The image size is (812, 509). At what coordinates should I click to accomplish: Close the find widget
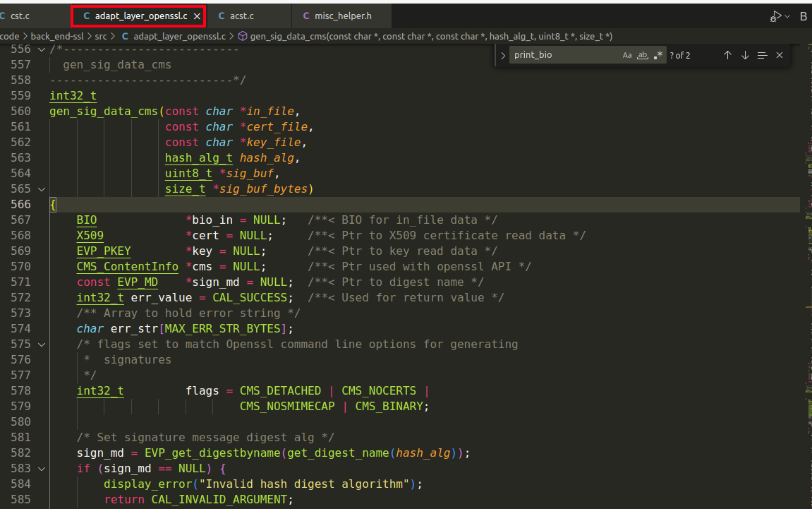780,55
